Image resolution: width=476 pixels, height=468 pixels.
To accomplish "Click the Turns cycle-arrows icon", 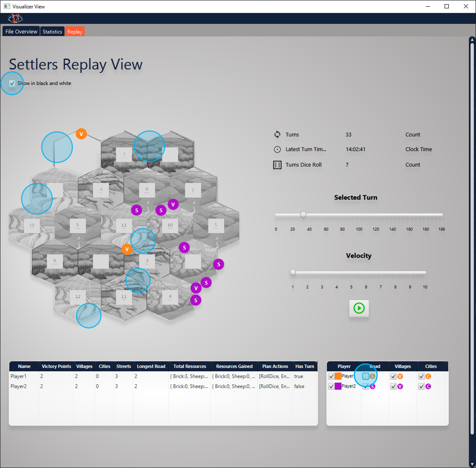I will tap(277, 135).
